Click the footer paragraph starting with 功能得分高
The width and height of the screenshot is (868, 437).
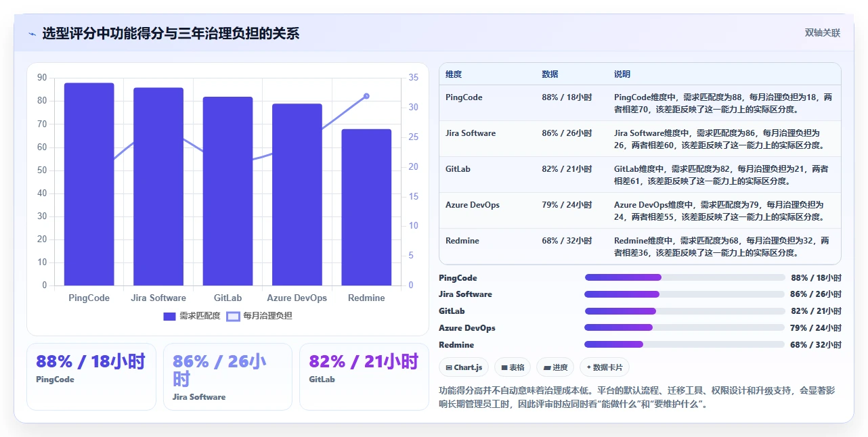(637, 398)
